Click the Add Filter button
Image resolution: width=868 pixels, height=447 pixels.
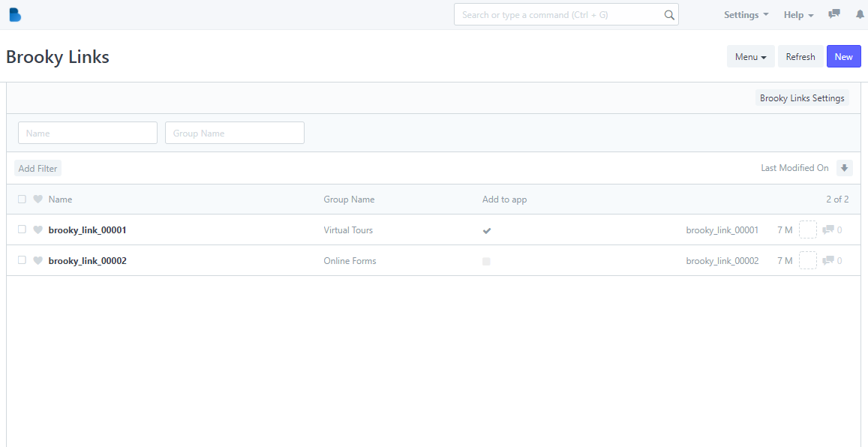[38, 168]
